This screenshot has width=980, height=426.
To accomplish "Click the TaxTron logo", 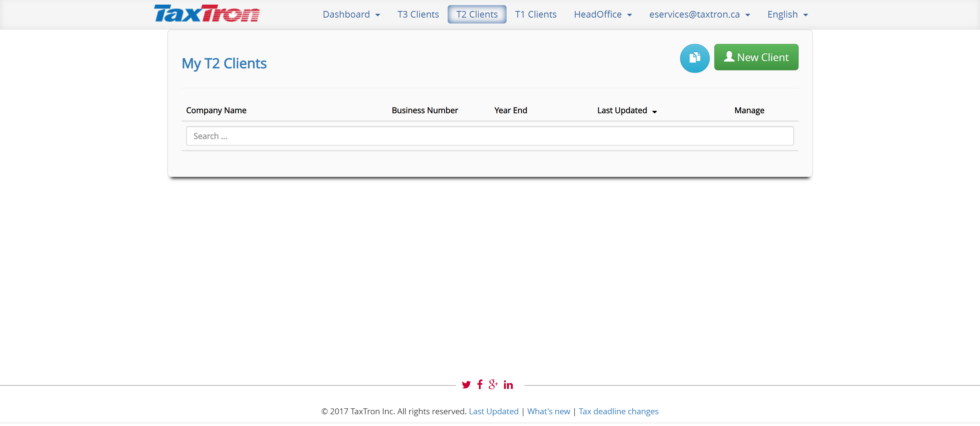I will coord(206,14).
